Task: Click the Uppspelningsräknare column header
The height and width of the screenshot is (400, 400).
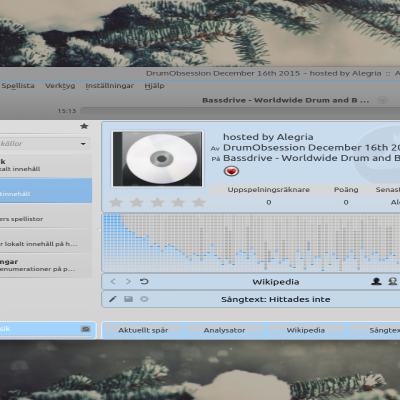Action: 269,189
